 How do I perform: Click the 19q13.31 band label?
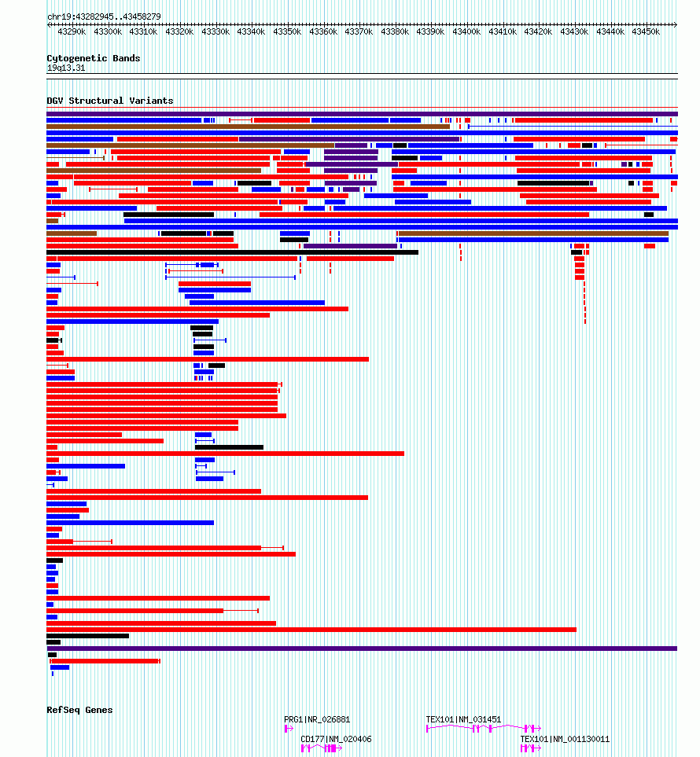[x=66, y=68]
